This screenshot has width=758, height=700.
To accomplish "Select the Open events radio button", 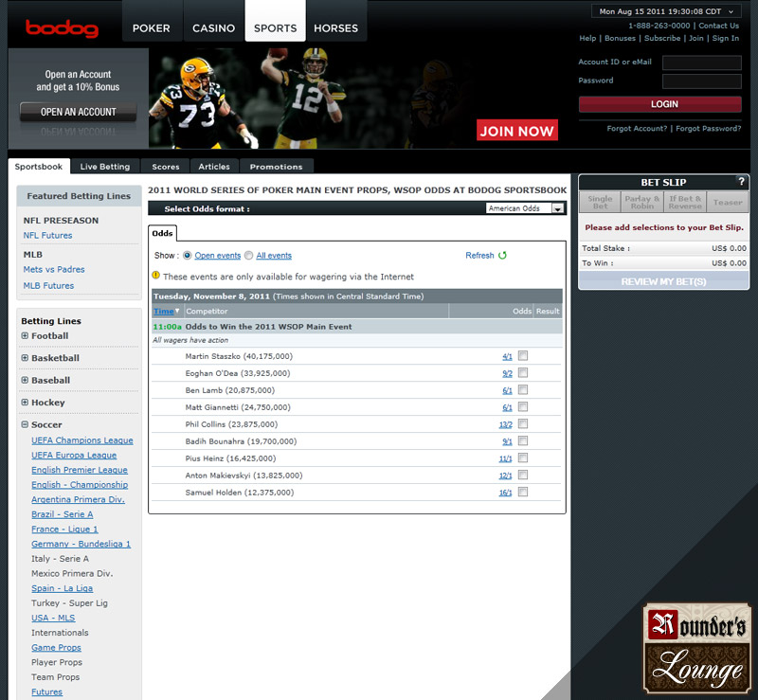I will click(x=187, y=255).
